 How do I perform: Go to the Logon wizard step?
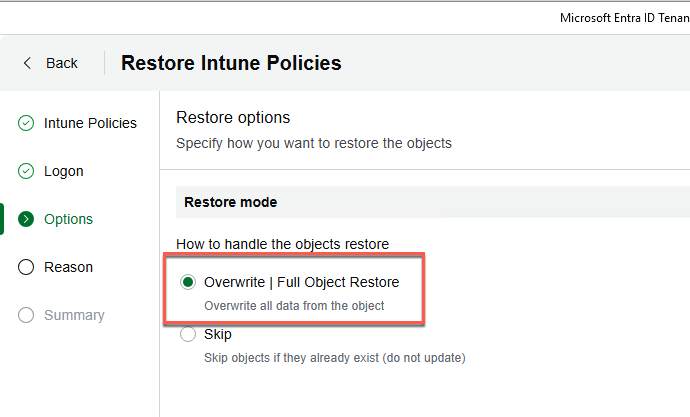tap(64, 171)
